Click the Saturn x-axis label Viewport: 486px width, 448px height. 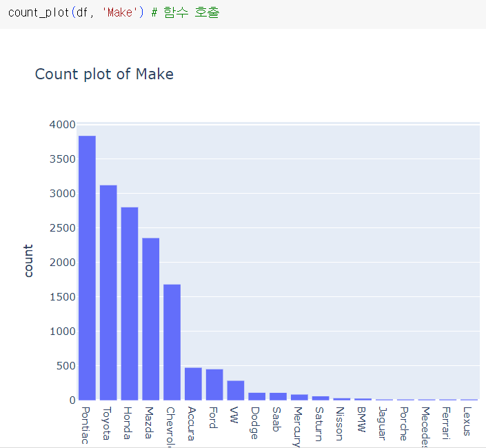point(318,424)
